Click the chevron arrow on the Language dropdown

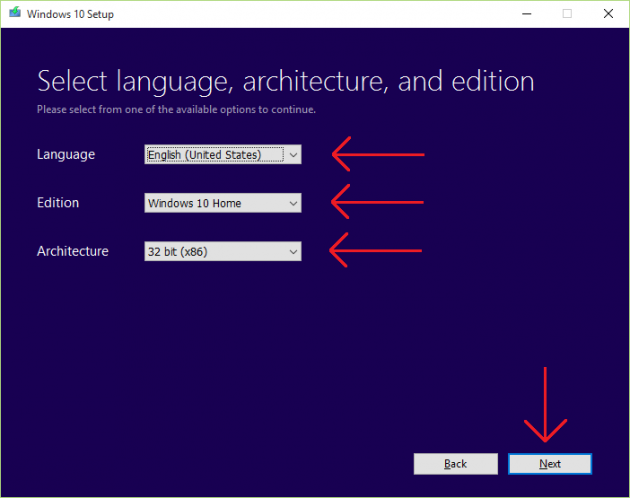[x=292, y=155]
